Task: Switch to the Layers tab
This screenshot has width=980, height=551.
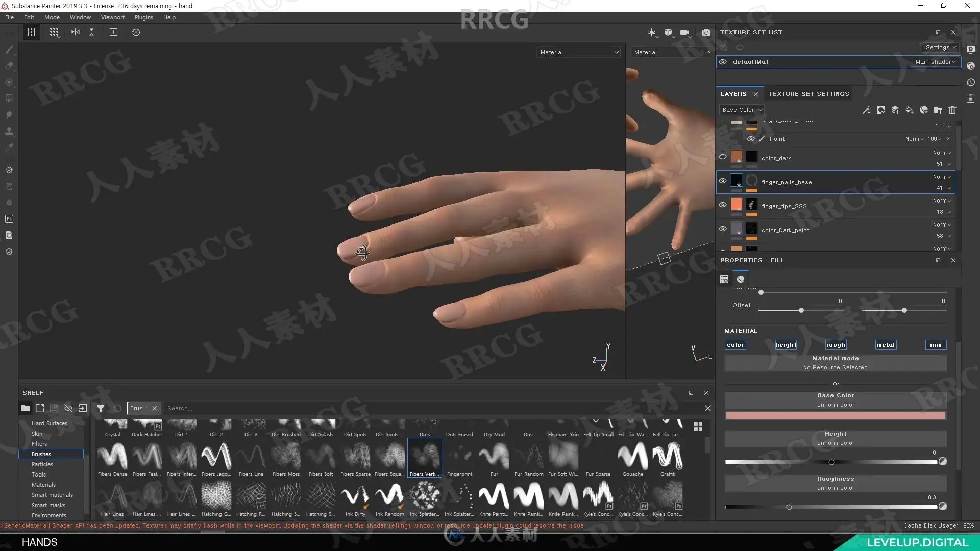Action: coord(733,94)
